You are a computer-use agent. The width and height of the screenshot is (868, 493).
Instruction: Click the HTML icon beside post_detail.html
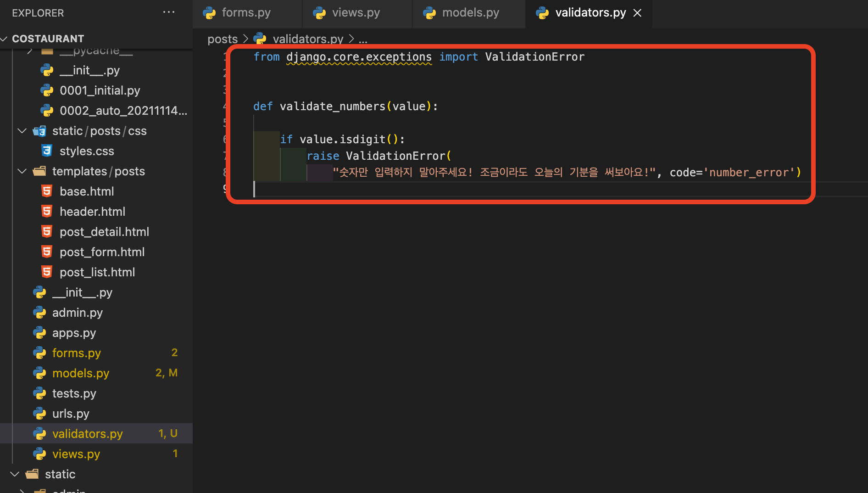click(46, 231)
